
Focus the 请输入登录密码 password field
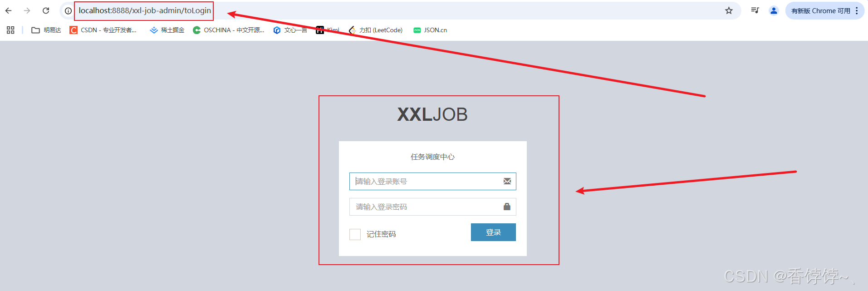pos(432,207)
